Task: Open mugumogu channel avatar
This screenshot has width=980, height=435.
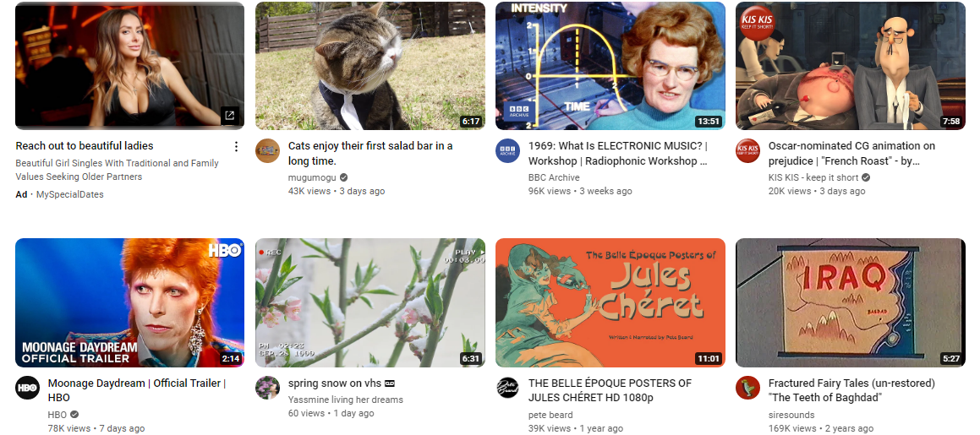Action: pyautogui.click(x=267, y=151)
